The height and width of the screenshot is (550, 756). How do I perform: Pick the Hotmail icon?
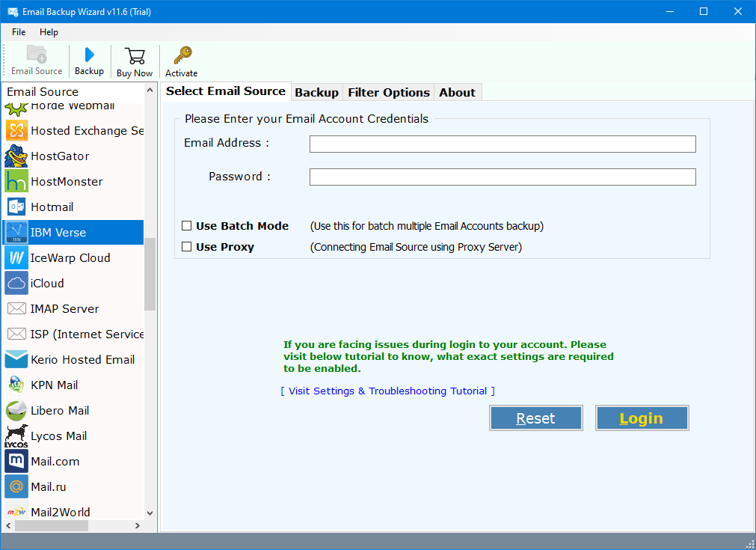16,207
